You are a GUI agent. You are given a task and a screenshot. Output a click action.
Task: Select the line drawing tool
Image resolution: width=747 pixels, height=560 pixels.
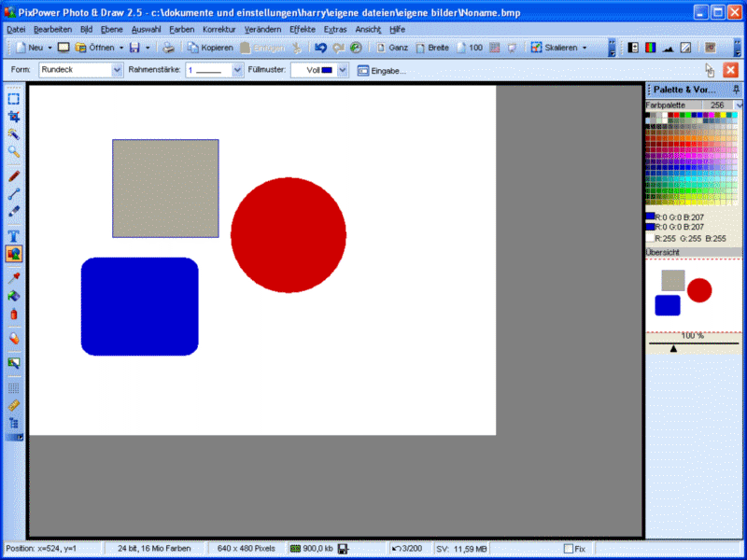(14, 194)
